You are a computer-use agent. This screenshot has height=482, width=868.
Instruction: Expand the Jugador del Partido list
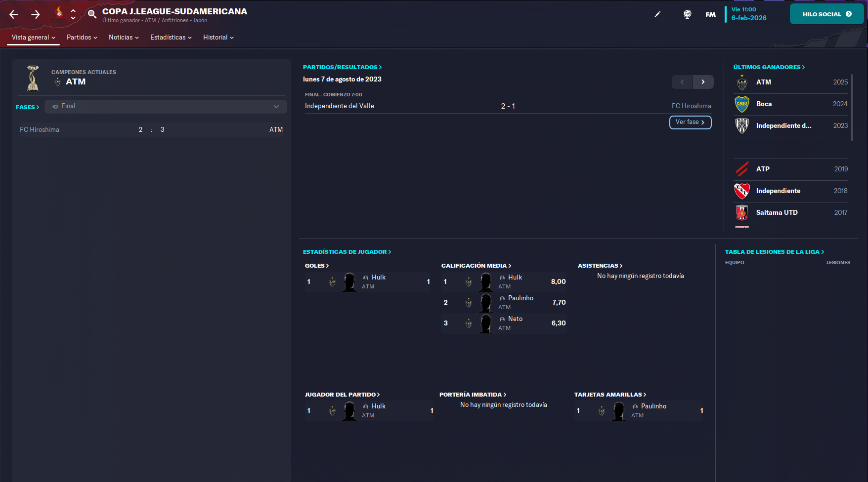(x=342, y=395)
